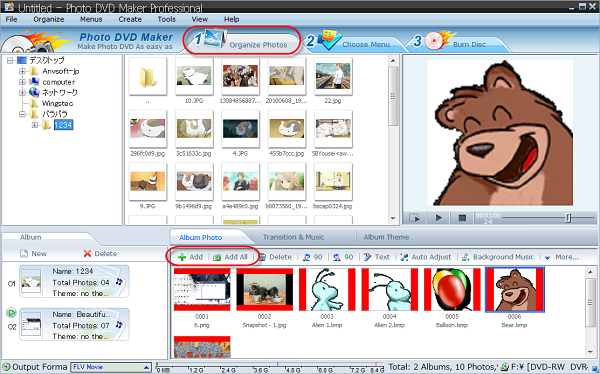
Task: Expand the Anvsoft-jp folder
Action: (x=22, y=71)
